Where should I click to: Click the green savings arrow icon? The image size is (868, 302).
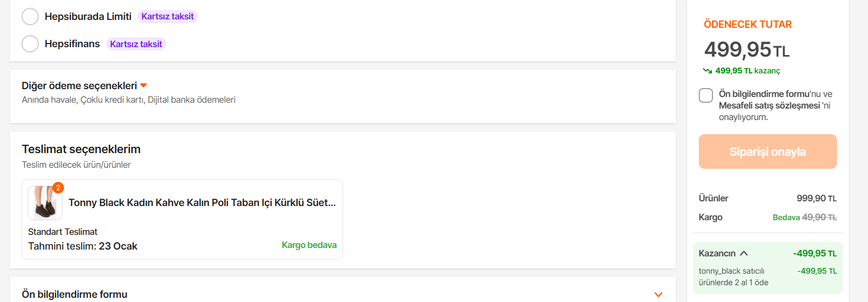(x=708, y=71)
